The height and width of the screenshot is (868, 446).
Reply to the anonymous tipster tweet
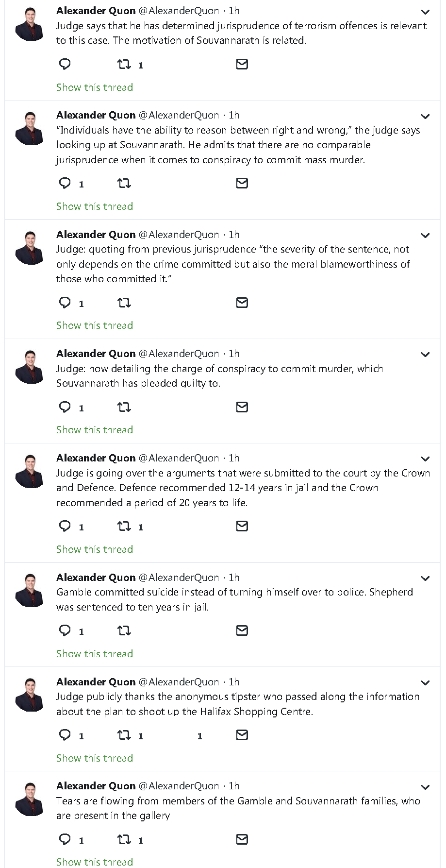tap(65, 735)
